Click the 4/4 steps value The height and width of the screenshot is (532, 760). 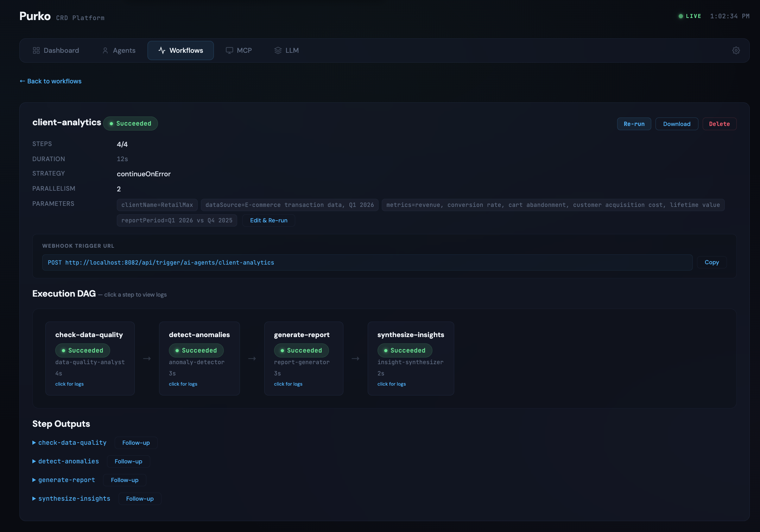[x=122, y=144]
